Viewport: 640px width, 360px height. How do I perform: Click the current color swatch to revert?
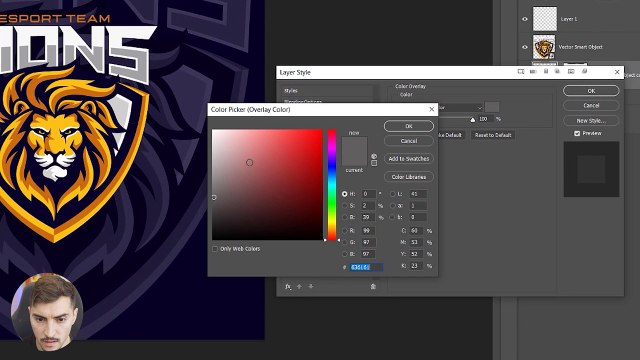[x=354, y=158]
